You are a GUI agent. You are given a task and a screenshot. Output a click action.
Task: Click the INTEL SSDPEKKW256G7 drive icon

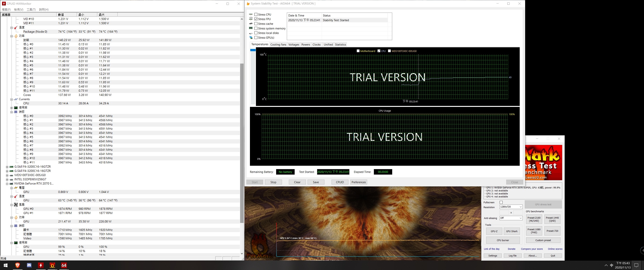tap(11, 179)
